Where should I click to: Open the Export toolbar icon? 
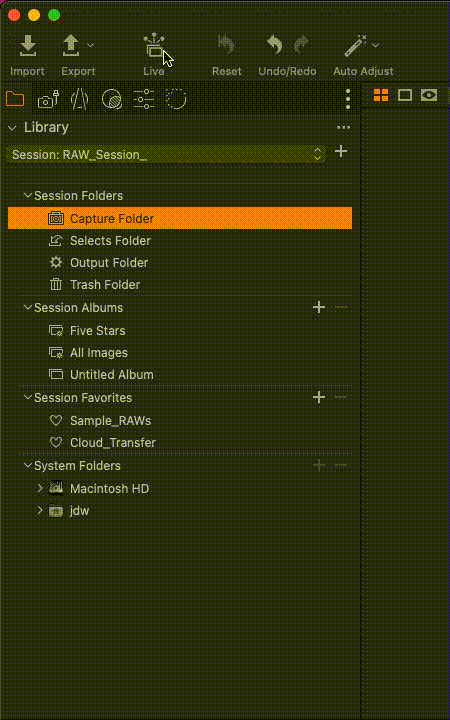[71, 46]
